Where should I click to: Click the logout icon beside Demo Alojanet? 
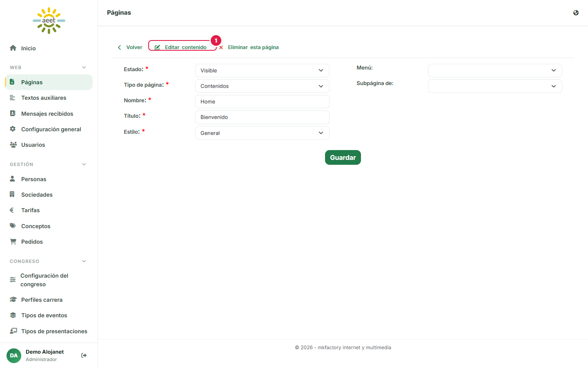click(84, 355)
